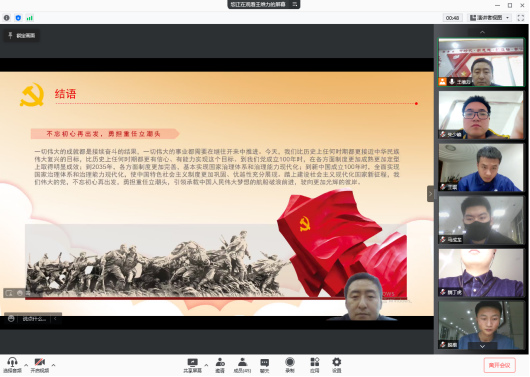Click the Share Screen (共享屏幕) button
530x377 pixels.
(x=193, y=366)
